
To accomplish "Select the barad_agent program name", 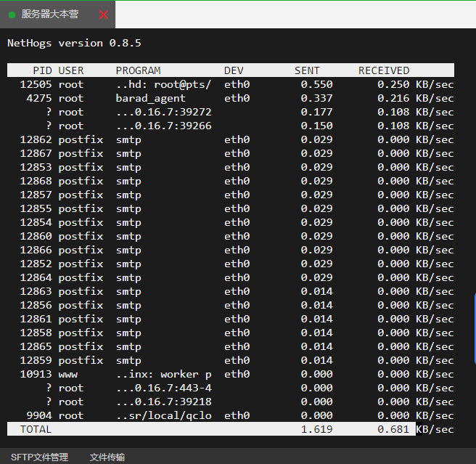I will 151,99.
